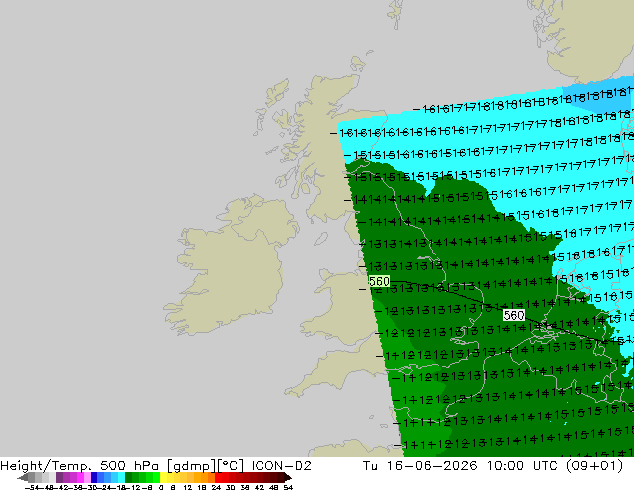Click the 560 contour label near Wales
This screenshot has width=634, height=490.
tap(379, 281)
